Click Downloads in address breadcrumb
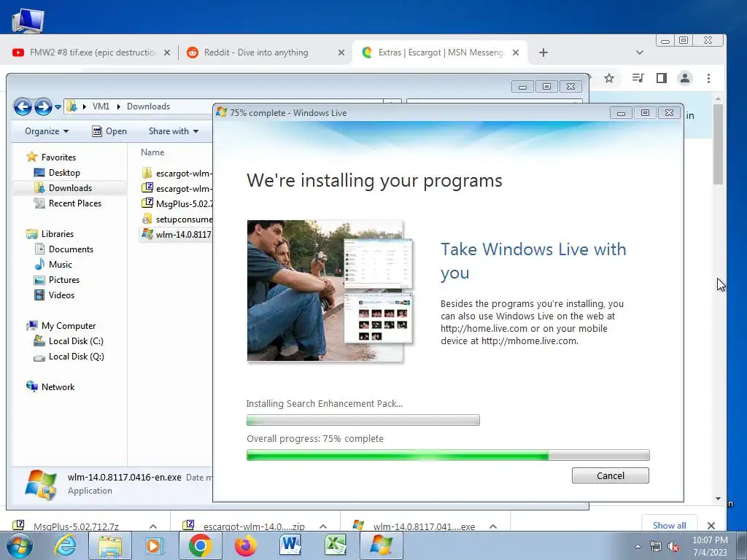The width and height of the screenshot is (747, 560). click(x=148, y=106)
